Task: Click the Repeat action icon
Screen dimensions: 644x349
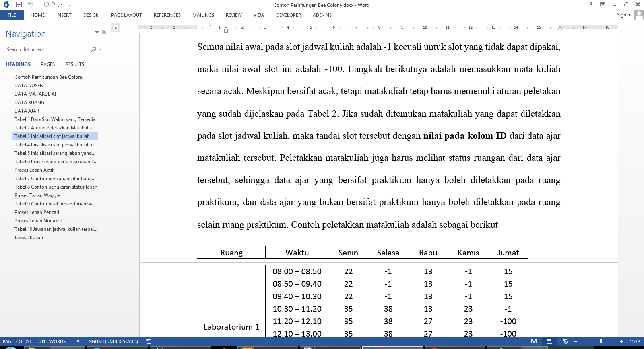Action: tap(46, 4)
